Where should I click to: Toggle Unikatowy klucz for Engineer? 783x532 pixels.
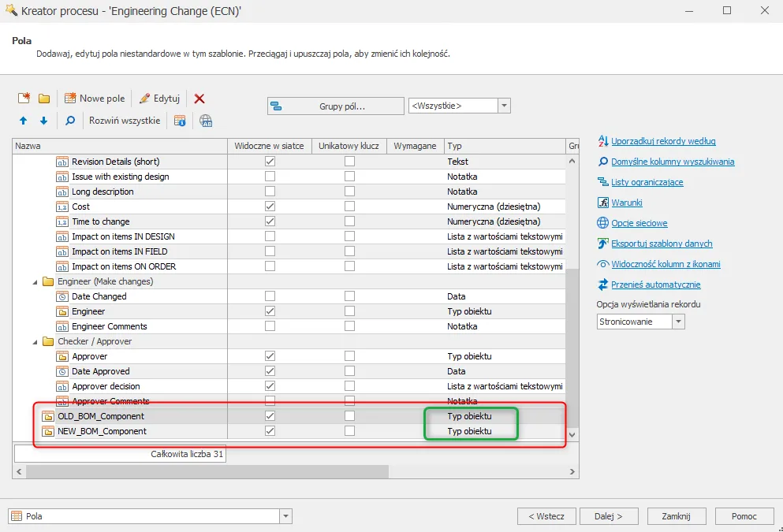[x=349, y=311]
